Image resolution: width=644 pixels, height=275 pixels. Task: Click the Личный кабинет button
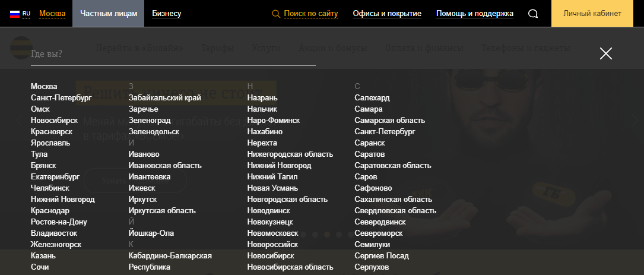(x=592, y=14)
